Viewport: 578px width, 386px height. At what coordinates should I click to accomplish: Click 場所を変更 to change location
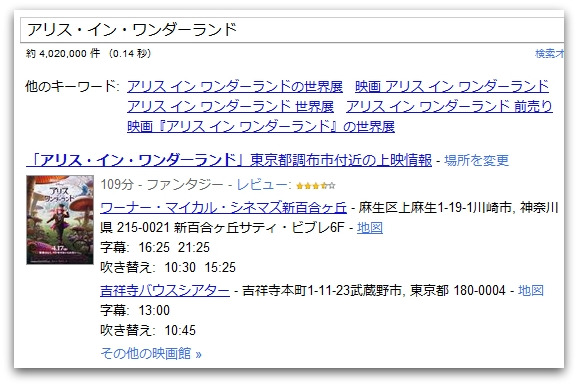point(477,160)
